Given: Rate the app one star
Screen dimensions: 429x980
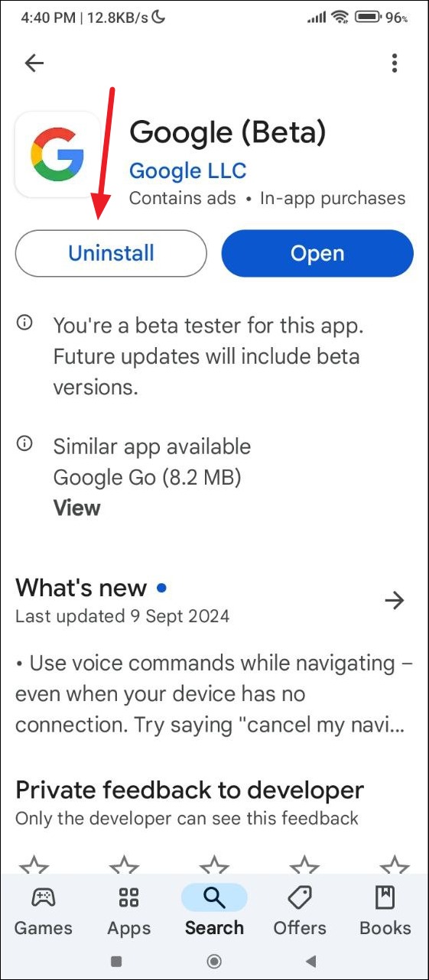Looking at the screenshot, I should coord(34,866).
